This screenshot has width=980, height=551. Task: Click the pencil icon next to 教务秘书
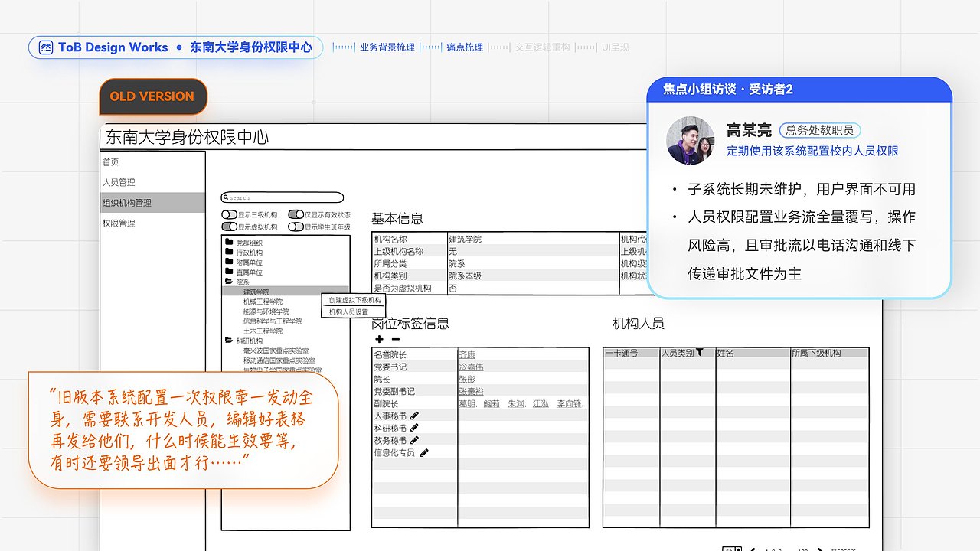pyautogui.click(x=415, y=440)
